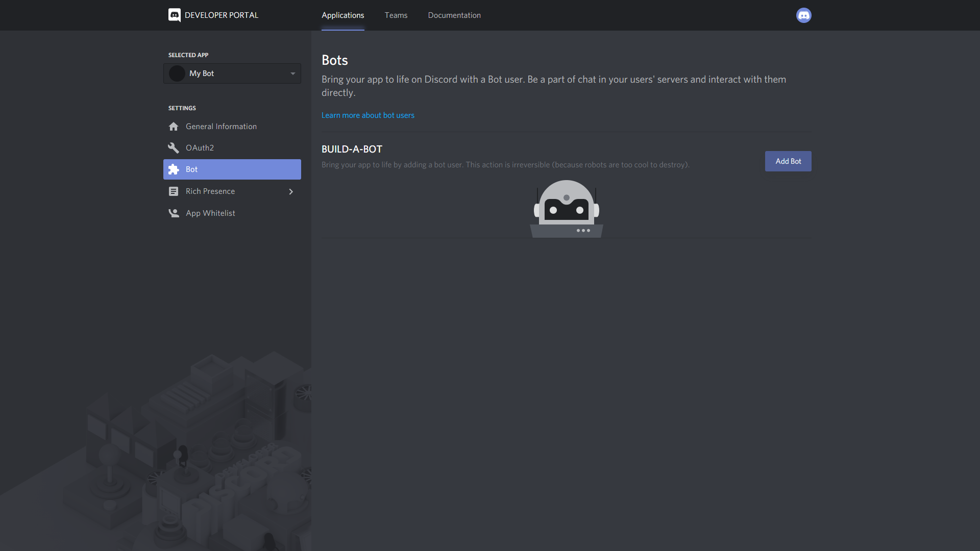This screenshot has height=551, width=980.
Task: Expand the Rich Presence chevron
Action: [291, 192]
